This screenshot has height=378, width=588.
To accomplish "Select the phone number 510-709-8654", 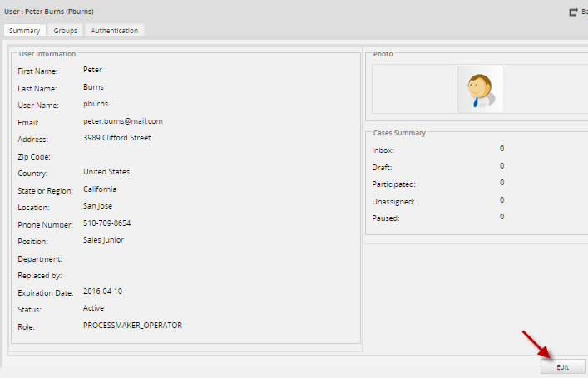I will [106, 223].
